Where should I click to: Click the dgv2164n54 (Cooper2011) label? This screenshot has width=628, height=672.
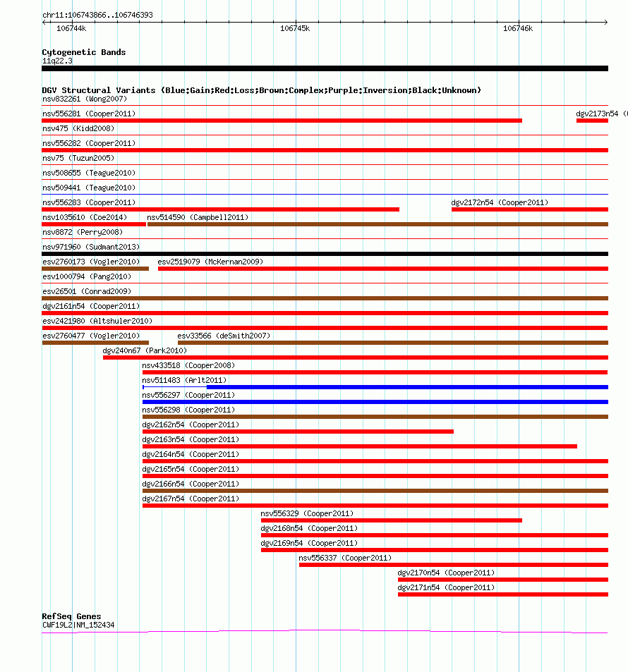[191, 454]
